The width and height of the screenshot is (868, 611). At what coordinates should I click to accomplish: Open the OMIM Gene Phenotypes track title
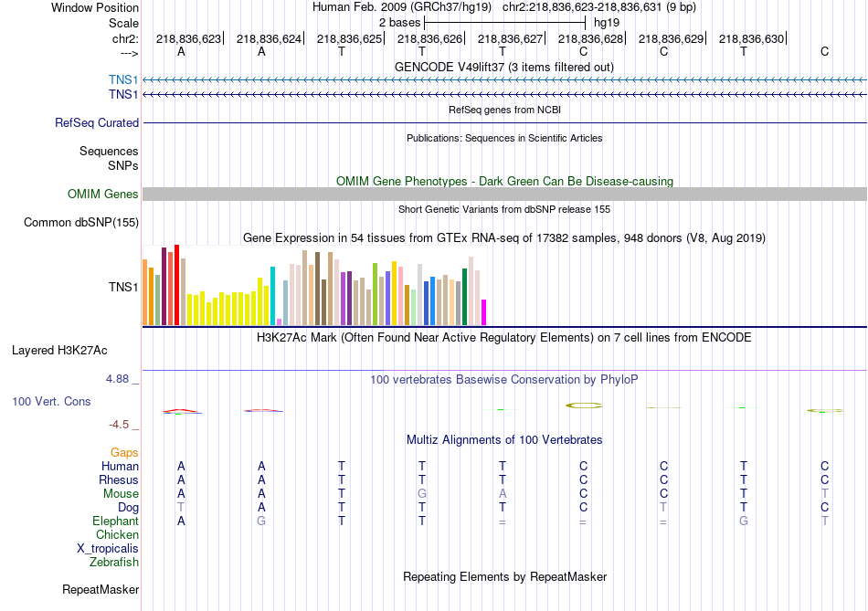[504, 182]
